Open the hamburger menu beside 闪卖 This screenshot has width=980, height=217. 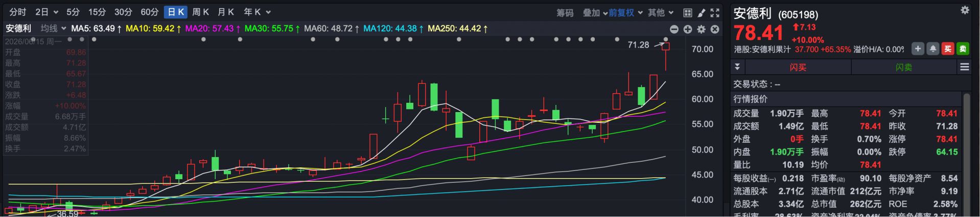(965, 67)
